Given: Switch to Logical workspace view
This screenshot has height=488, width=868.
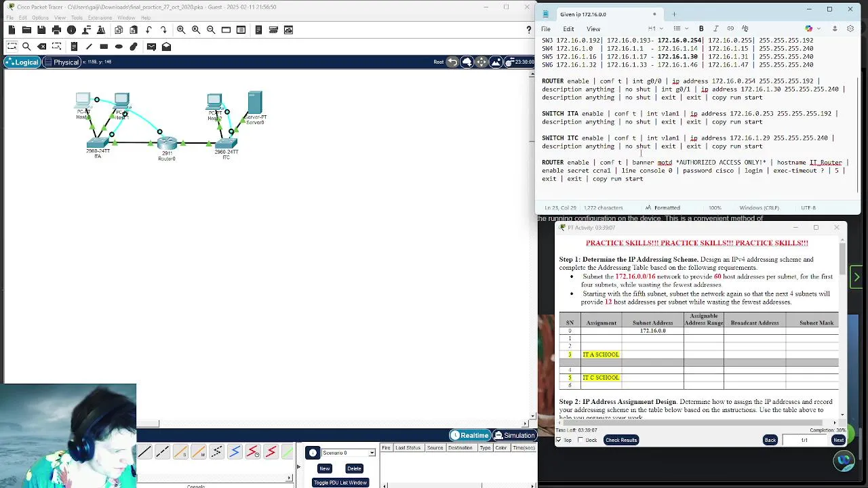Looking at the screenshot, I should click(x=22, y=62).
